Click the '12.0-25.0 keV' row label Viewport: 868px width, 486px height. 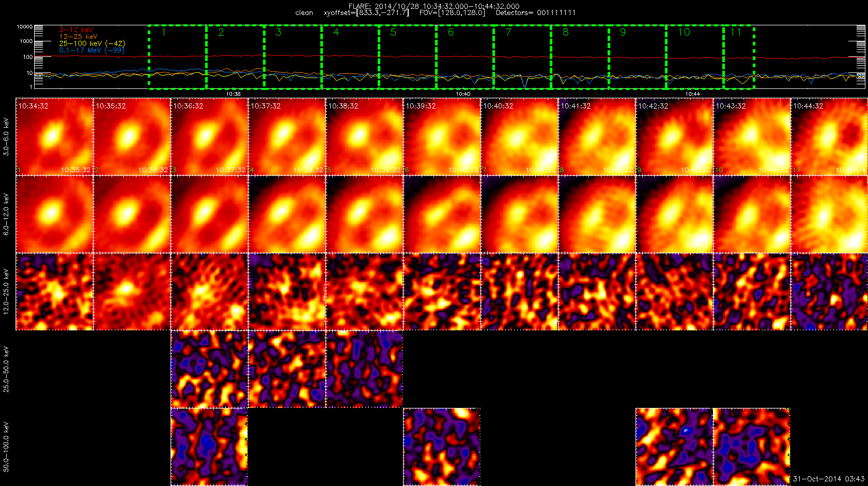6,292
